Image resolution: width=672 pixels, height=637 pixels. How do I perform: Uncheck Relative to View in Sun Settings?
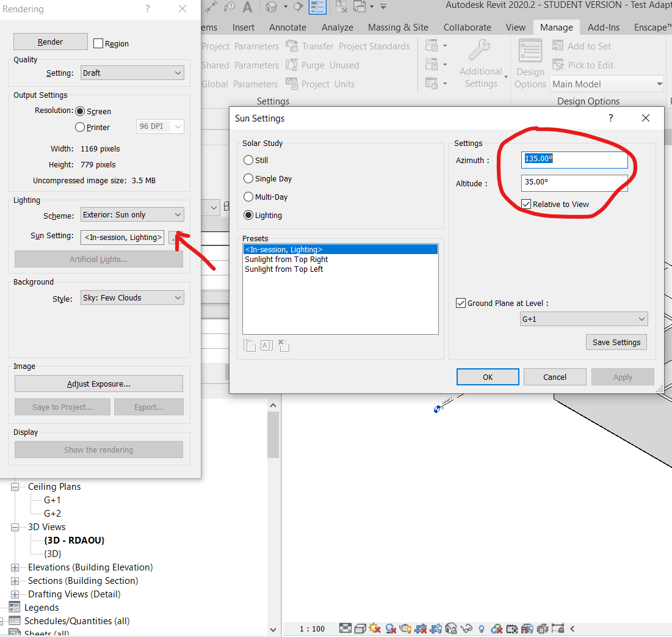pos(526,204)
